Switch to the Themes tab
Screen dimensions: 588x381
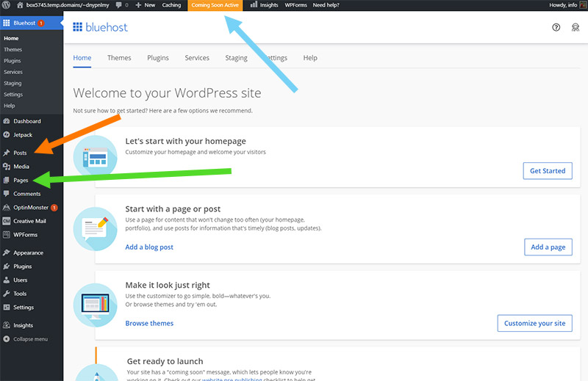[119, 58]
